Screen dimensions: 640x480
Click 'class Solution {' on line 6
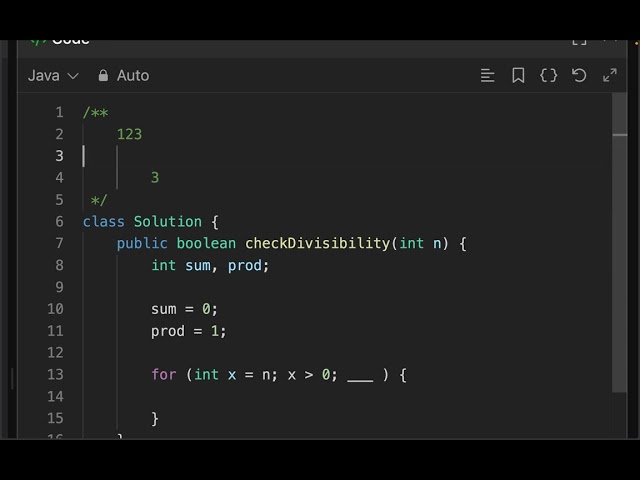coord(151,222)
